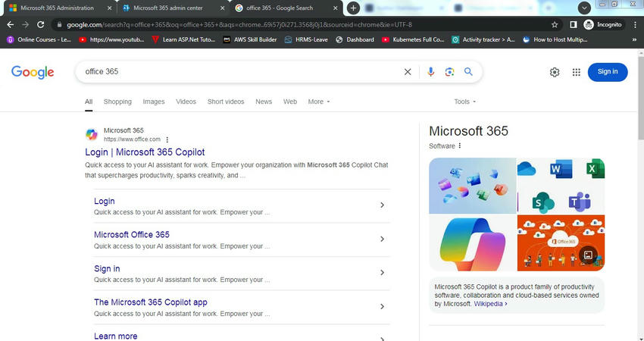Switch to Videos results

(x=186, y=102)
